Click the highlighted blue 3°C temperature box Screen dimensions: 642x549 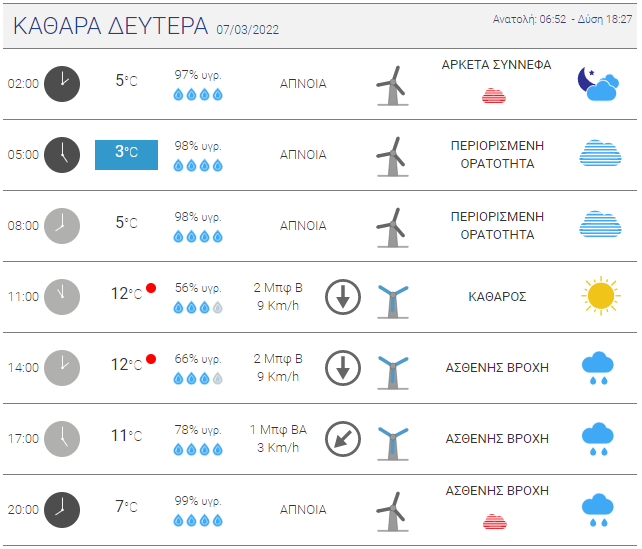[x=126, y=154]
